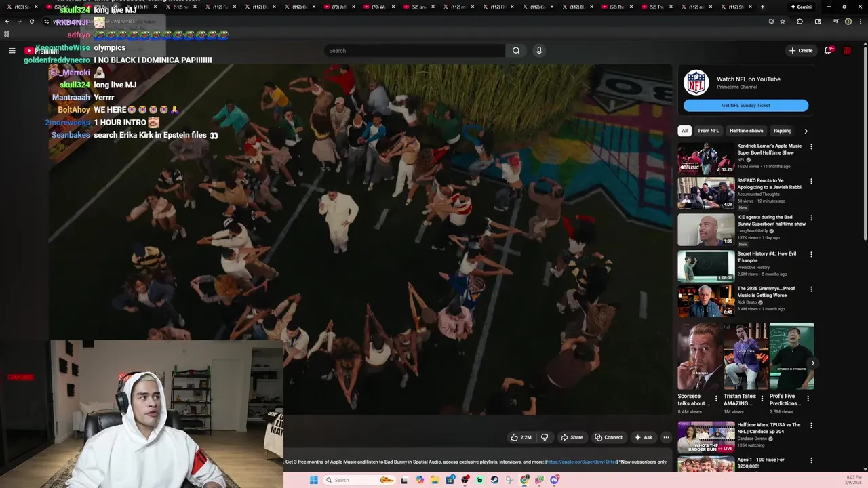
Task: Open Secret History #4 thumbnail
Action: 706,266
